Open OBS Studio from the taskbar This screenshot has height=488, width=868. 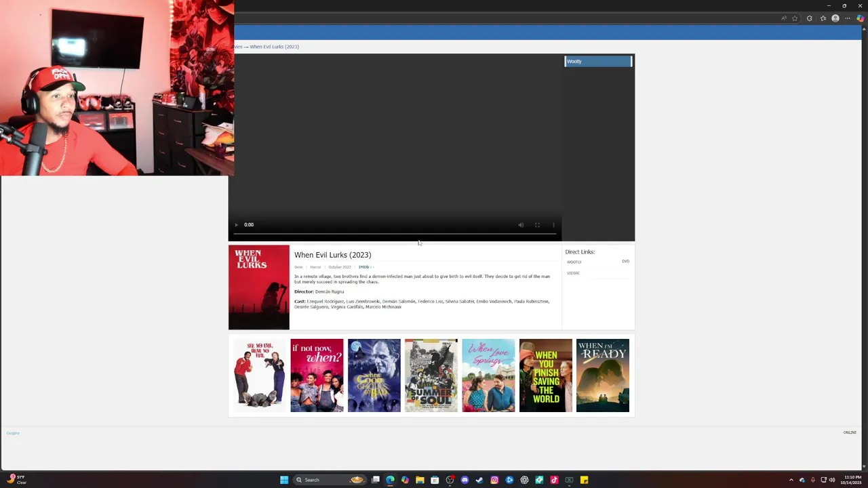[450, 480]
